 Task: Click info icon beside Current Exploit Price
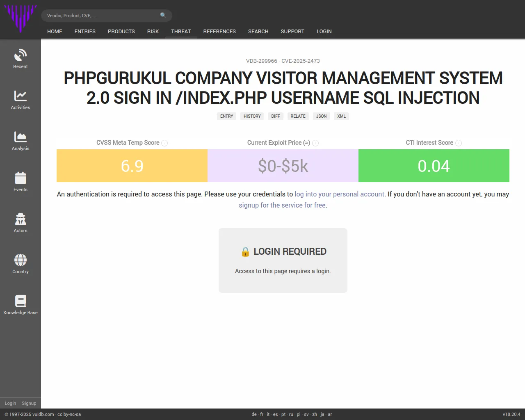click(x=315, y=143)
